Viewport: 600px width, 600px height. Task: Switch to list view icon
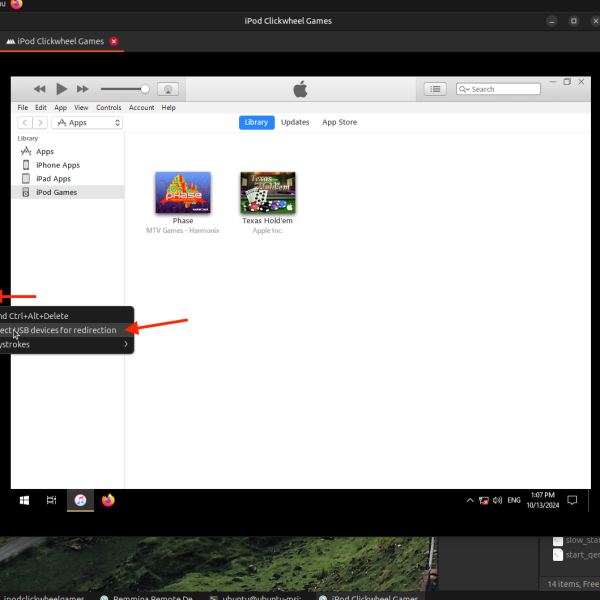[435, 89]
